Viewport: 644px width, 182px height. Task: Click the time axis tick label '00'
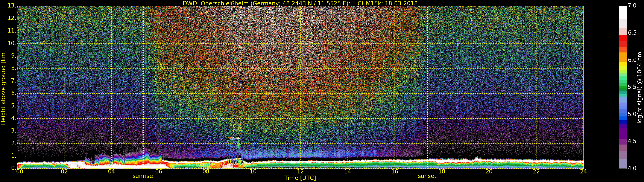coord(20,172)
